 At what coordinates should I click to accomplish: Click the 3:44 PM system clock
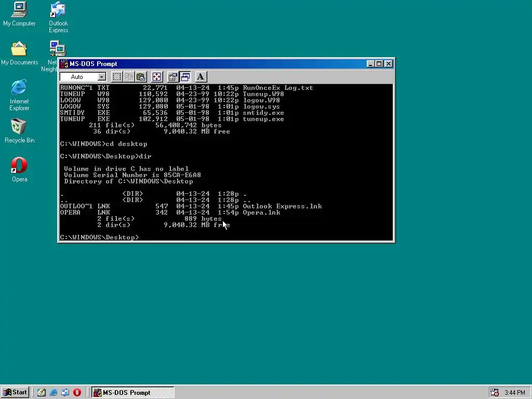515,393
